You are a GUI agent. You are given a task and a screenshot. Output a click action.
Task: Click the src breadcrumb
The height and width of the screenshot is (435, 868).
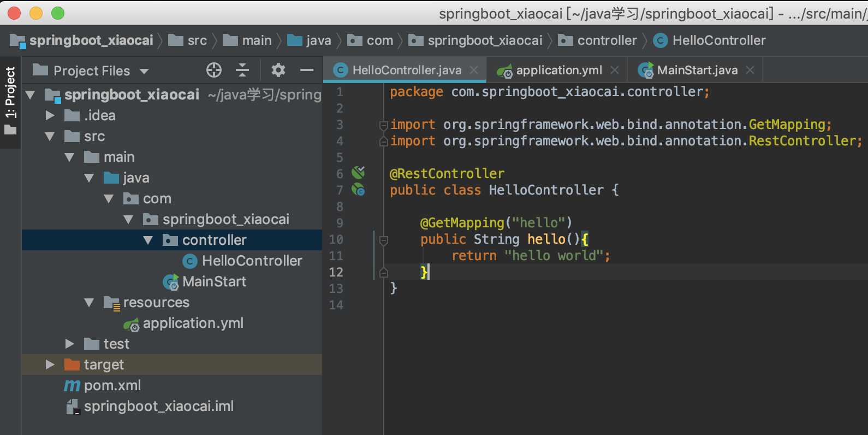[188, 40]
